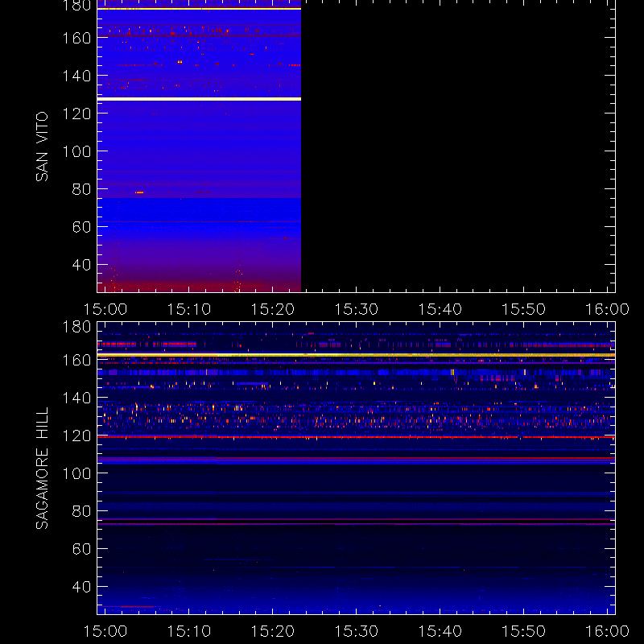Pick the 80 frequency label on San Vito axis
Image resolution: width=644 pixels, height=644 pixels.
(81, 189)
